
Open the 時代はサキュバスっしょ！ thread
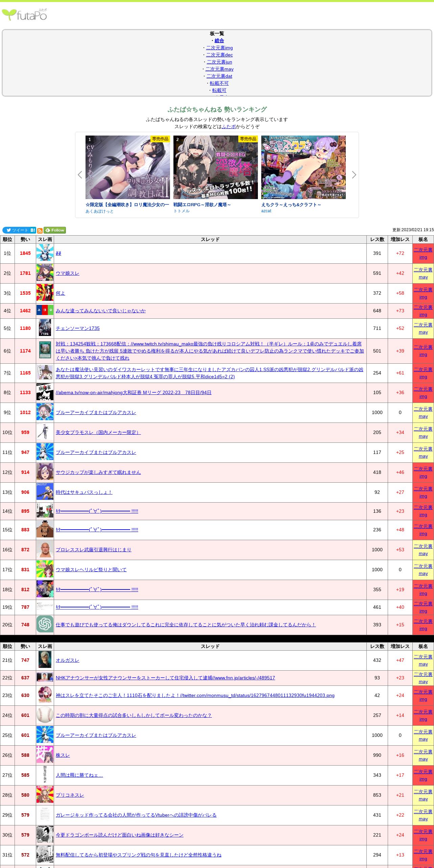[84, 492]
